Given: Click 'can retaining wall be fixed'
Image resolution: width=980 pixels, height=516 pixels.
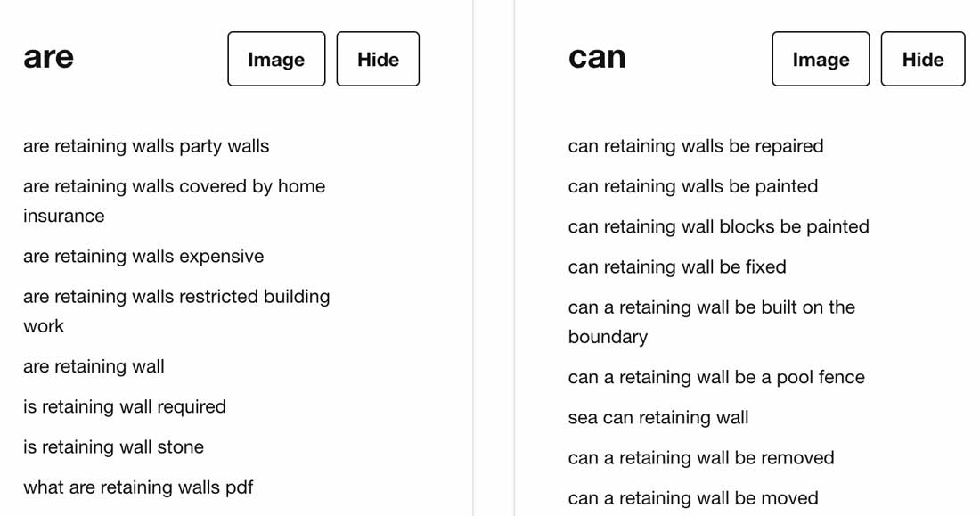Looking at the screenshot, I should [x=677, y=266].
